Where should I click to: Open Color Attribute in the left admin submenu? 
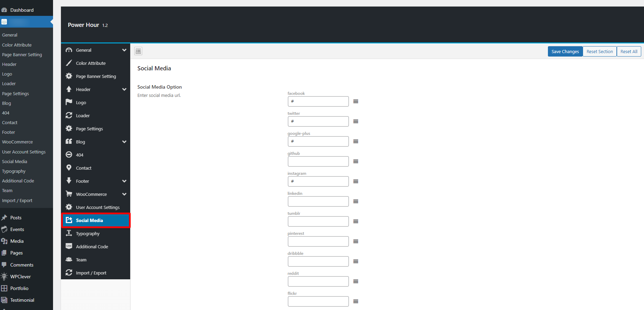tap(17, 45)
